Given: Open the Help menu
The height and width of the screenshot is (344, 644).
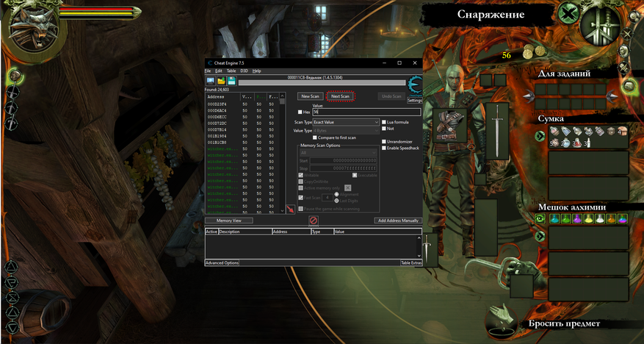Looking at the screenshot, I should pyautogui.click(x=257, y=71).
